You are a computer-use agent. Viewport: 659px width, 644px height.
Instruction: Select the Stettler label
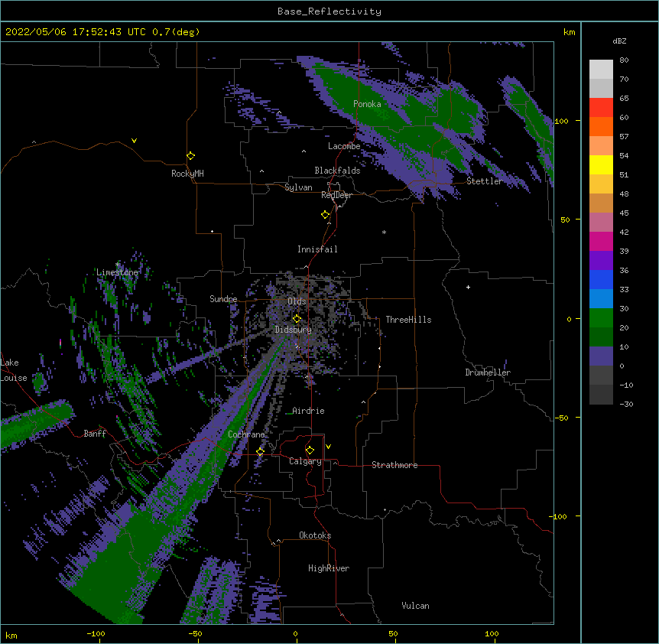[485, 181]
